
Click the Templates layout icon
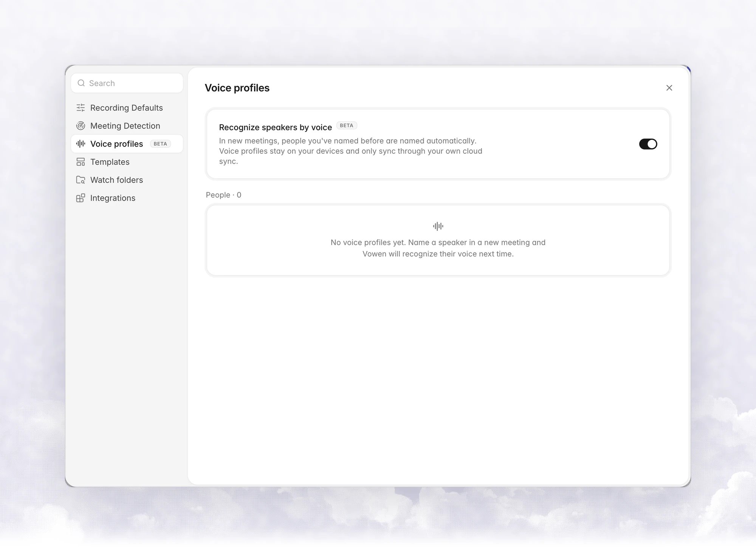[81, 162]
